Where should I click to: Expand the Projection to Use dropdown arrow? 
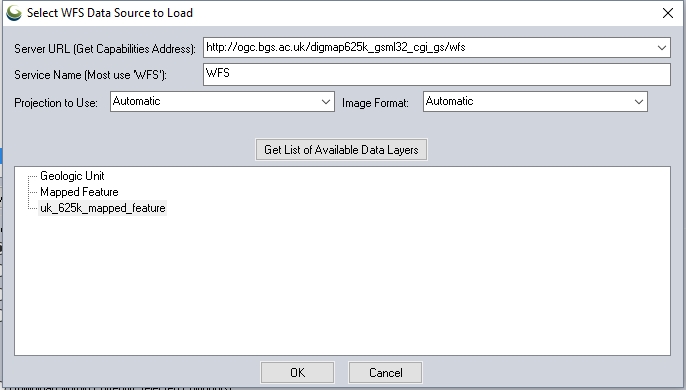pos(326,102)
